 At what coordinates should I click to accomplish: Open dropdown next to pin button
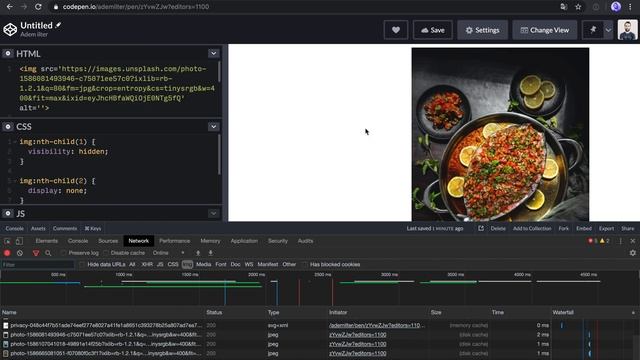(608, 30)
